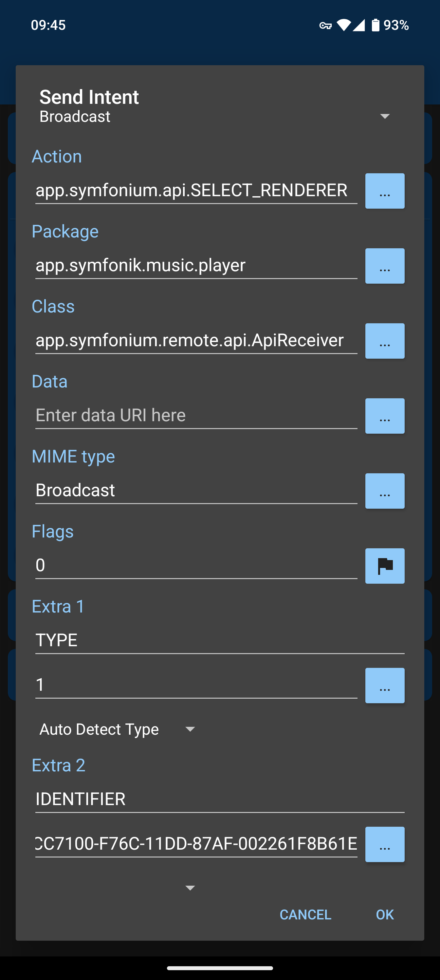Tap ellipsis button beside Extra 2 identifier value
Screen dimensions: 440x980
click(x=384, y=844)
